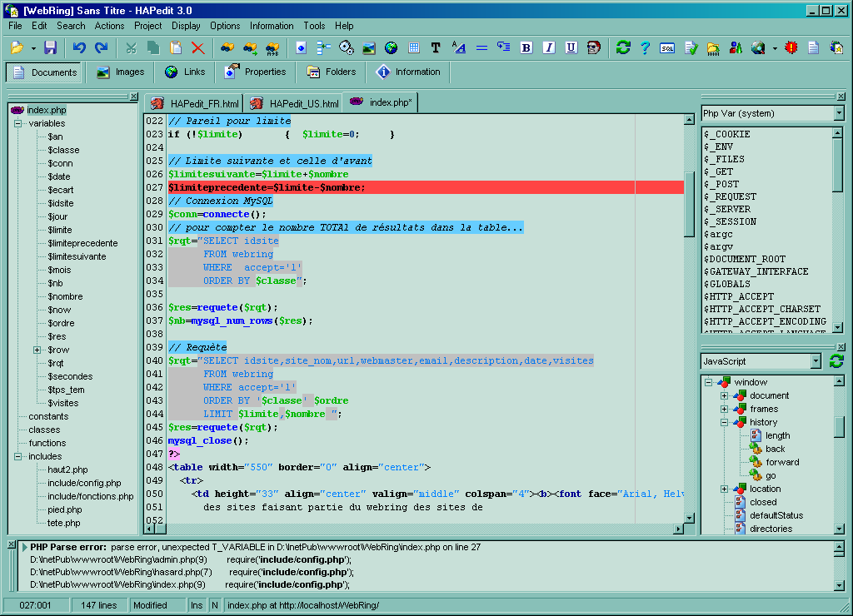Screen dimensions: 853x616
Task: Click the blue question mark help icon
Action: click(645, 48)
